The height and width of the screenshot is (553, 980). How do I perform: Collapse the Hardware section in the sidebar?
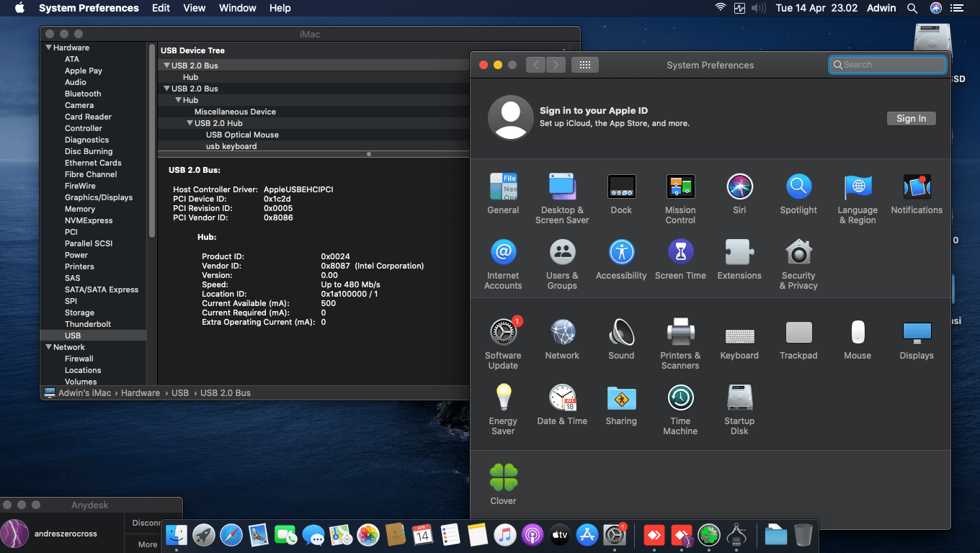(46, 47)
